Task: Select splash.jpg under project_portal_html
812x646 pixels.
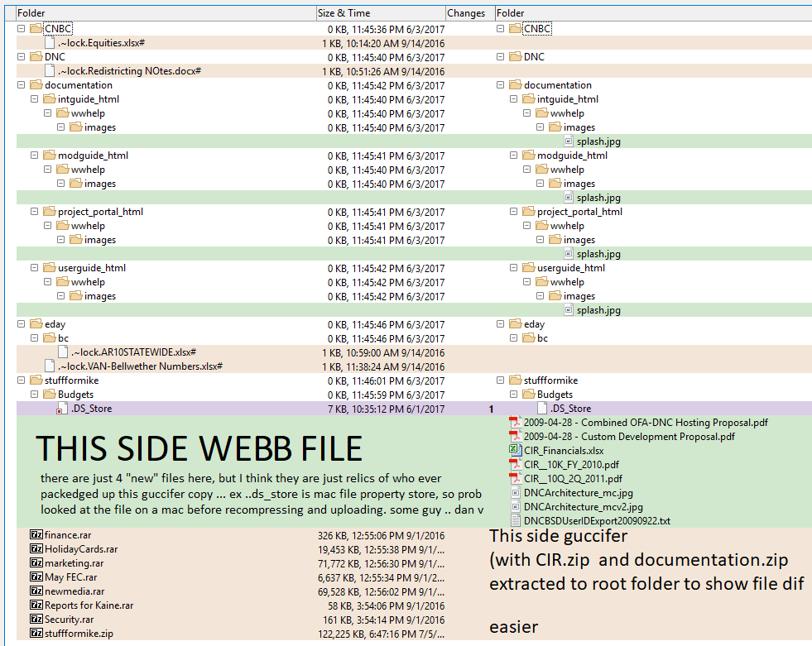Action: [598, 254]
